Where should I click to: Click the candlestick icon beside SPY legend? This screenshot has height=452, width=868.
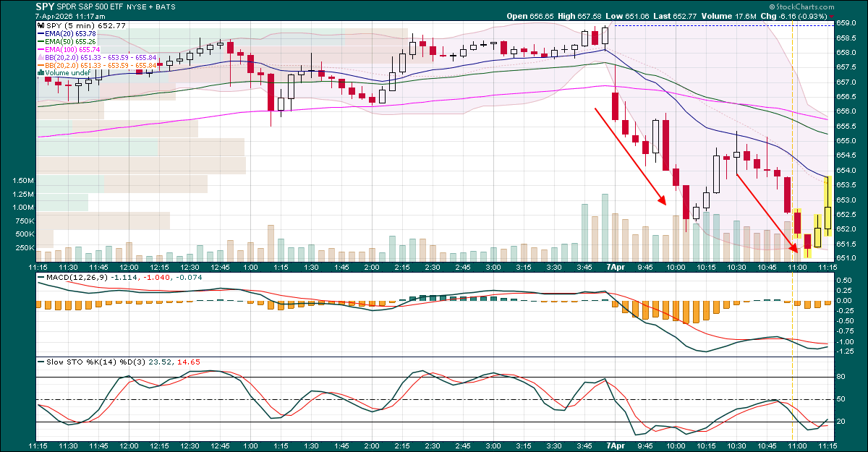[x=40, y=25]
